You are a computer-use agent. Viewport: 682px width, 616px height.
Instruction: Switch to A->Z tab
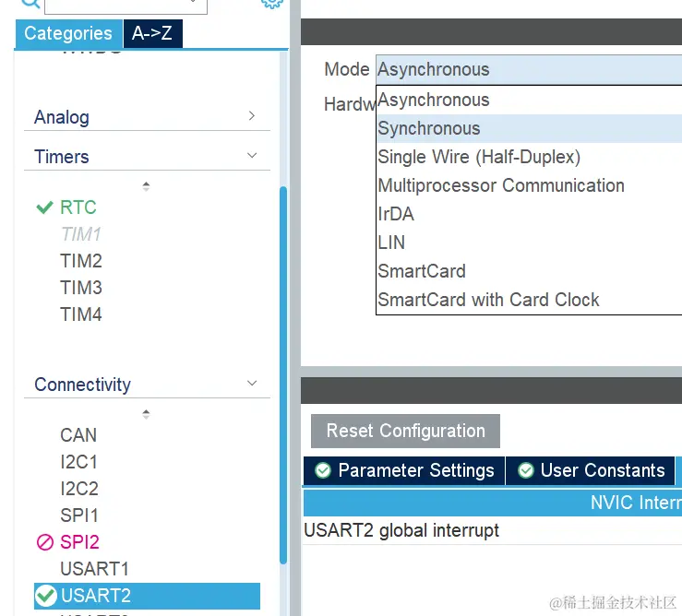pos(152,33)
